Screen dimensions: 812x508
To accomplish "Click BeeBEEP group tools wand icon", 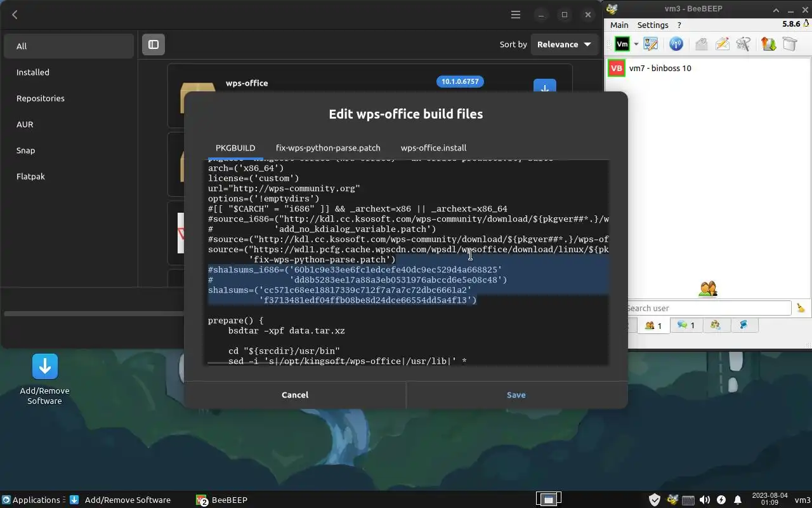I will (743, 44).
